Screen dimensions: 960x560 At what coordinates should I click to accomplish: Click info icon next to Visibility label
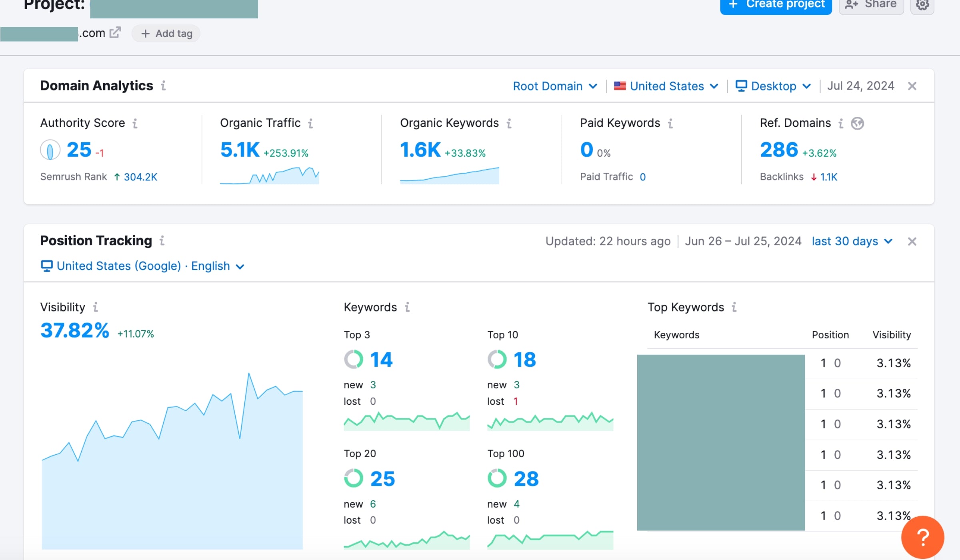point(96,307)
